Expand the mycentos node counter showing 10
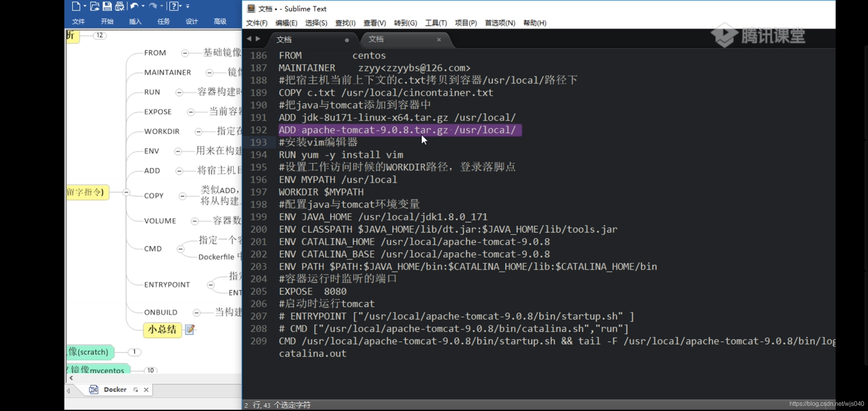The height and width of the screenshot is (411, 868). click(151, 370)
